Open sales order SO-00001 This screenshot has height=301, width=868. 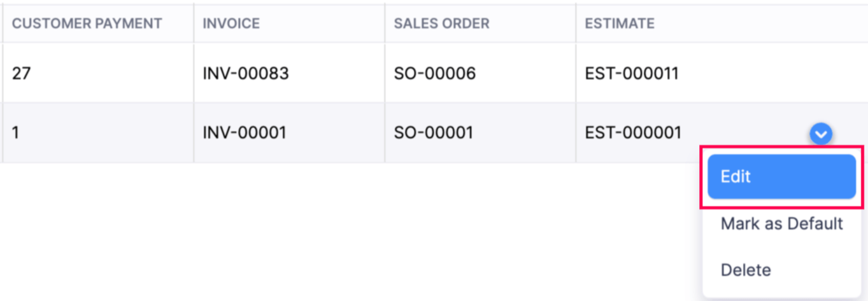tap(433, 133)
